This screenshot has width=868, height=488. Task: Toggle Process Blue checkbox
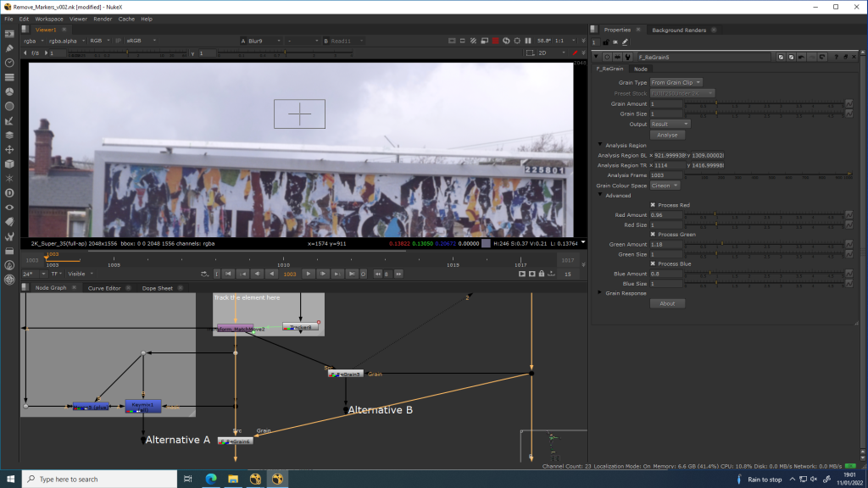[653, 263]
